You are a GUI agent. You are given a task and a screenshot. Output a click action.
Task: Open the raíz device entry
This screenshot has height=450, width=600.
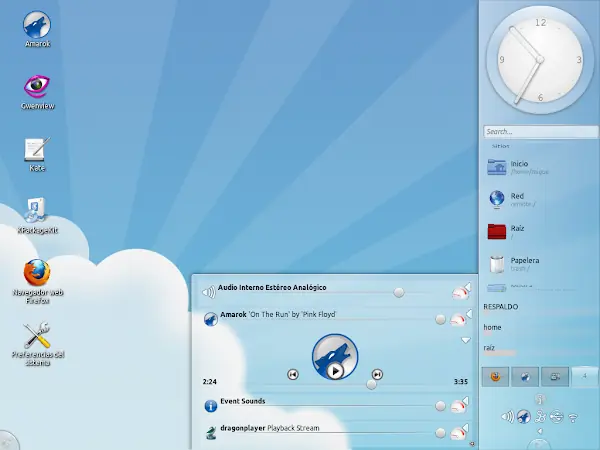(x=489, y=348)
